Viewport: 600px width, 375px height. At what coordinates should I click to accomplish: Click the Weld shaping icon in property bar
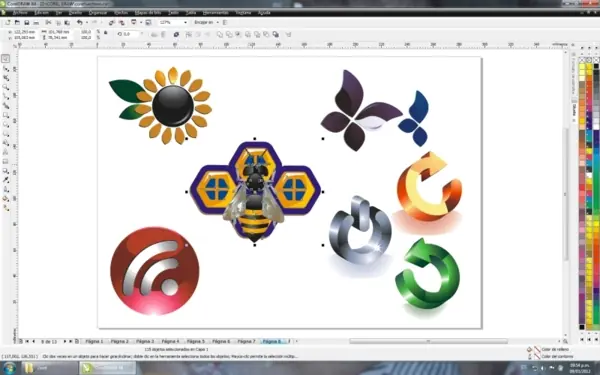tap(220, 34)
